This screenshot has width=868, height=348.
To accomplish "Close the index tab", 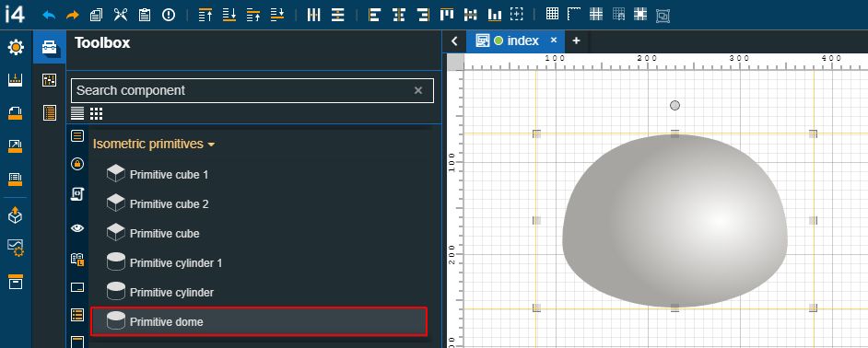I will coord(554,41).
